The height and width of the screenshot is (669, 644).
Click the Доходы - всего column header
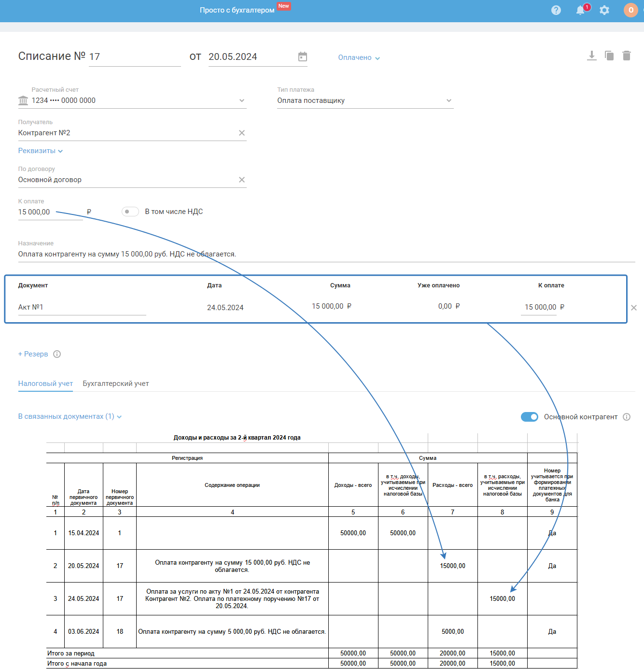[353, 485]
